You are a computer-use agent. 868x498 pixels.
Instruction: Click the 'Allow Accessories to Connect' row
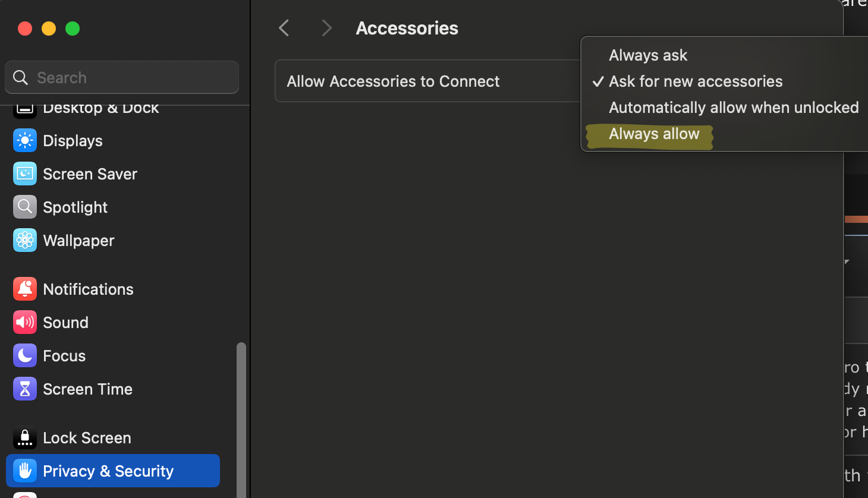point(416,81)
